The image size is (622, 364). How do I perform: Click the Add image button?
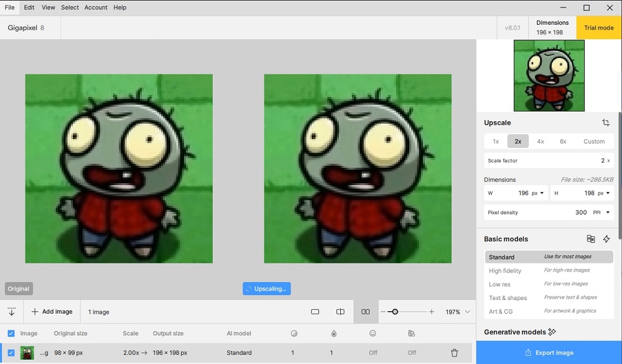pos(52,312)
